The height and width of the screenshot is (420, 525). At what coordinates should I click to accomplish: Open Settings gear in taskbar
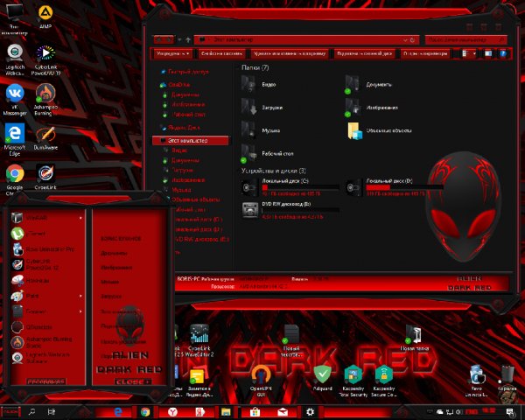[310, 412]
